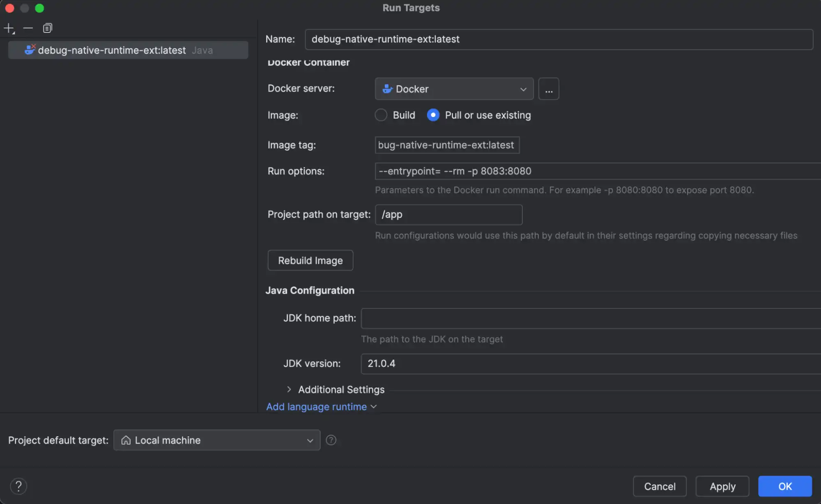Add a new run target

tap(9, 28)
